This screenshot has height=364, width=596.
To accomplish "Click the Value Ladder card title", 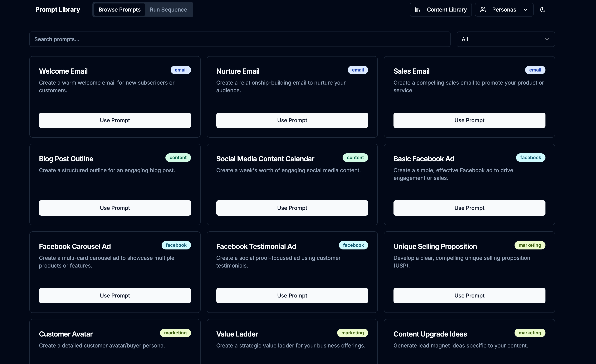I will (x=237, y=334).
